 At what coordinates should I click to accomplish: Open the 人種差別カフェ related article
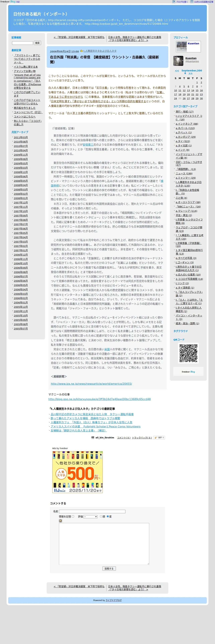click(x=91, y=422)
